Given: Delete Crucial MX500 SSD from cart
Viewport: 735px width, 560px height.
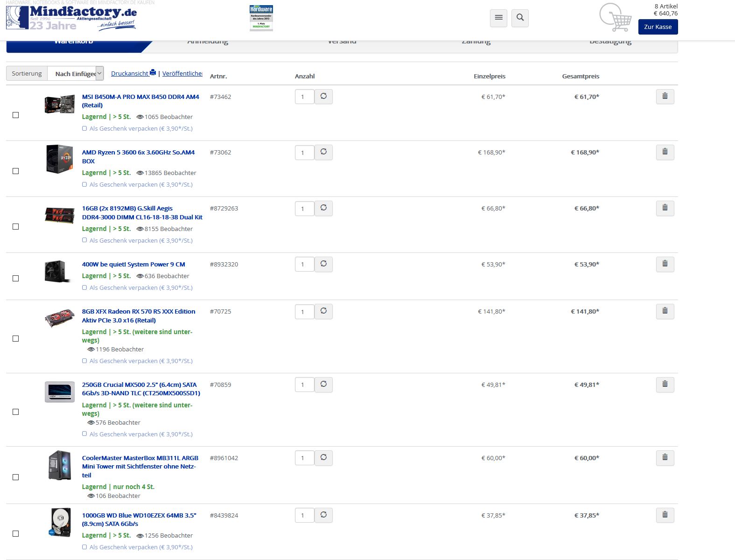Looking at the screenshot, I should pyautogui.click(x=665, y=385).
